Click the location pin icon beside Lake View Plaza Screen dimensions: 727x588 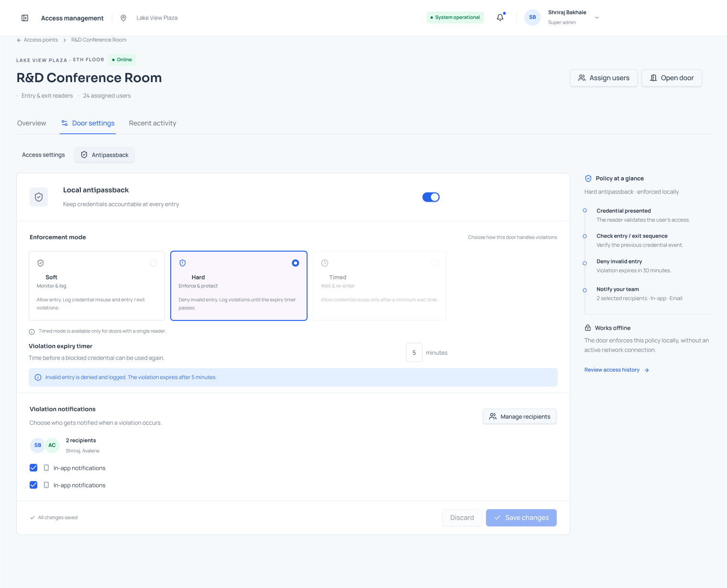(x=123, y=18)
